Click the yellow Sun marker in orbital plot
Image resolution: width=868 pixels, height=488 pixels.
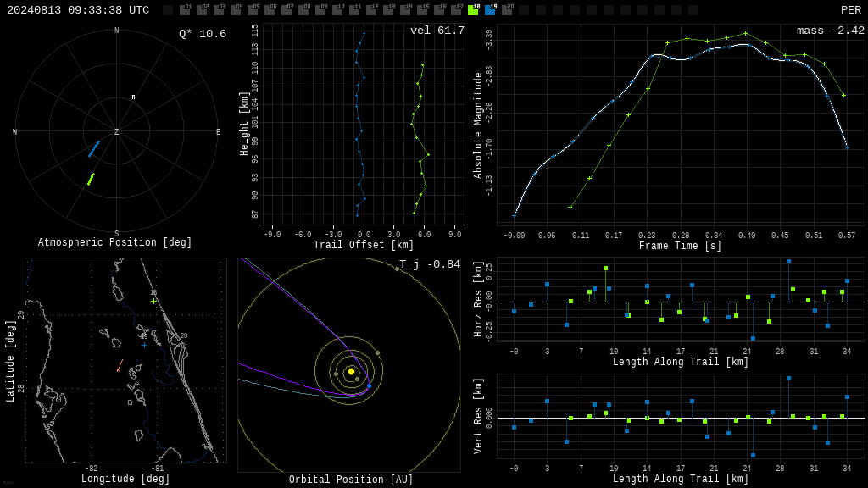click(351, 371)
